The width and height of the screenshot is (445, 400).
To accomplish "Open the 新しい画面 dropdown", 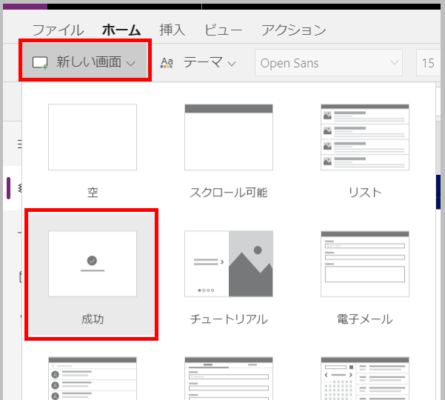I will click(85, 61).
